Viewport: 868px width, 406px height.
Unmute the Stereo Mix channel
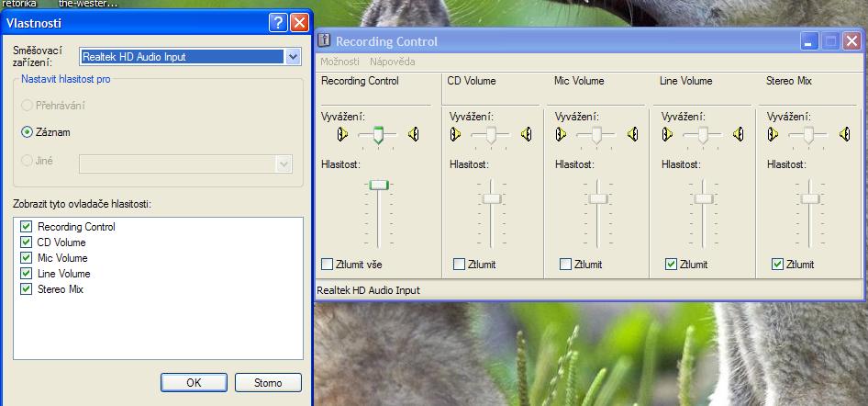pyautogui.click(x=777, y=265)
